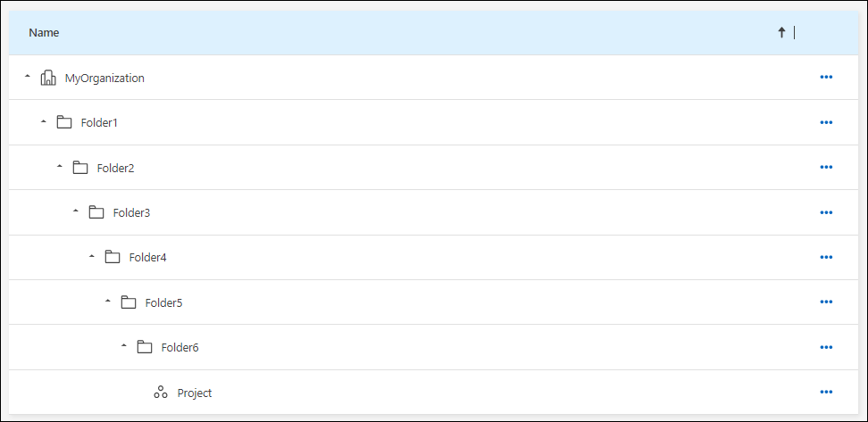Select the Folder5 label in tree

(x=163, y=302)
